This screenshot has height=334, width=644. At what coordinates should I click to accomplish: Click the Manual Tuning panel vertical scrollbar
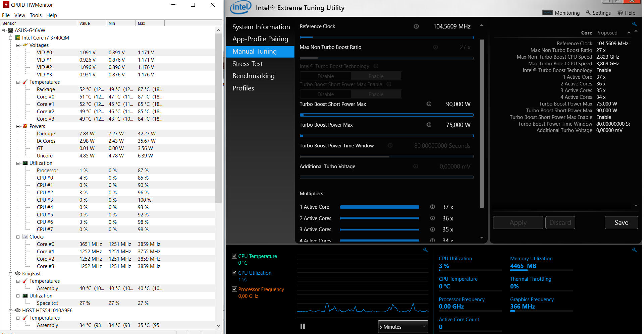click(482, 124)
